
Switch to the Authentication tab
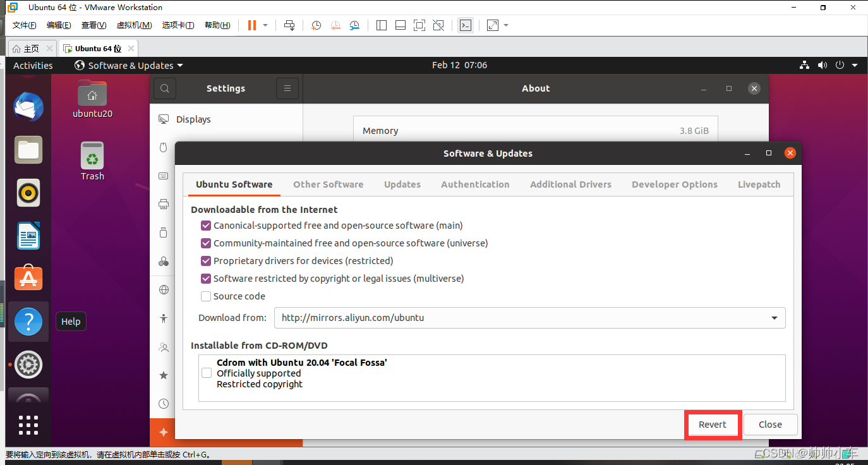pyautogui.click(x=475, y=184)
